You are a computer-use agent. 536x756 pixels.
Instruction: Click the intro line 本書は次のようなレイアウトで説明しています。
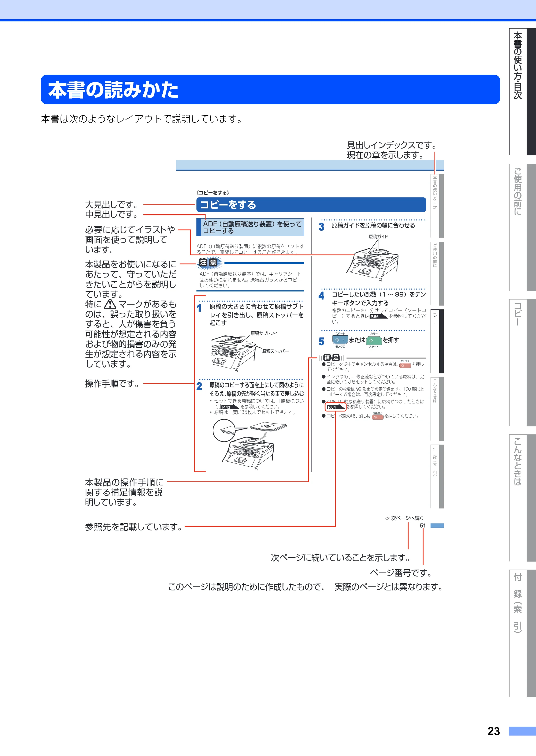142,119
